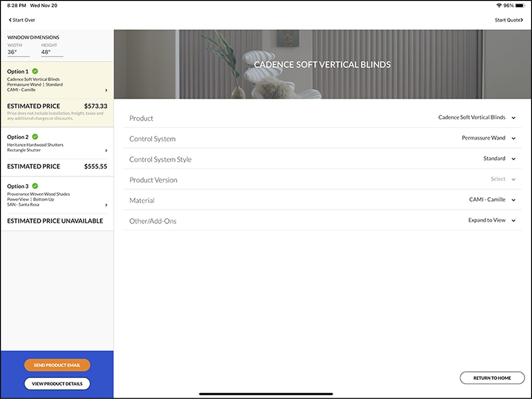532x399 pixels.
Task: Click View Product Details button
Action: pyautogui.click(x=57, y=384)
